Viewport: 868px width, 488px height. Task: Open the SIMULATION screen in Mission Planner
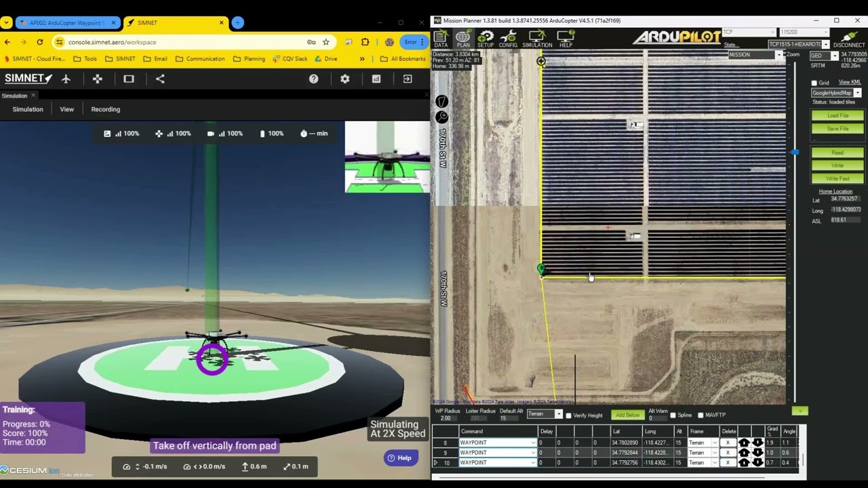(x=537, y=39)
